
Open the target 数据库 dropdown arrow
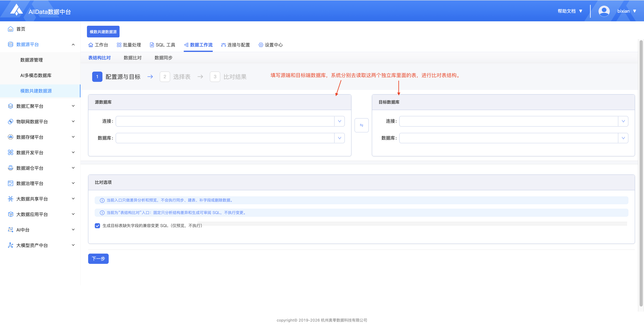coord(623,138)
